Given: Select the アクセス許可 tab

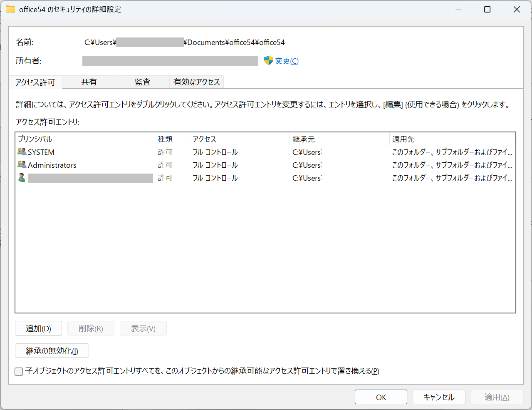Looking at the screenshot, I should (x=35, y=82).
